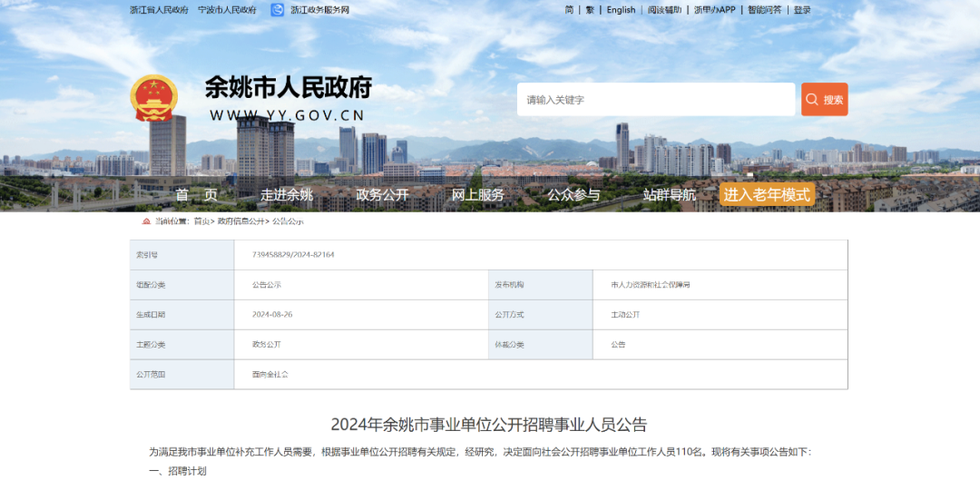Click 首页 in the breadcrumb

click(201, 221)
